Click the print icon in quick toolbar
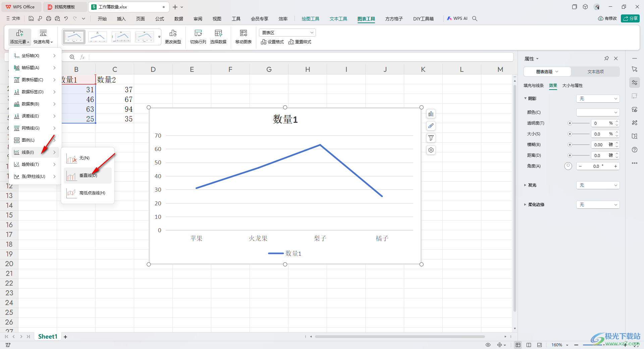Image resolution: width=644 pixels, height=349 pixels. tap(49, 18)
